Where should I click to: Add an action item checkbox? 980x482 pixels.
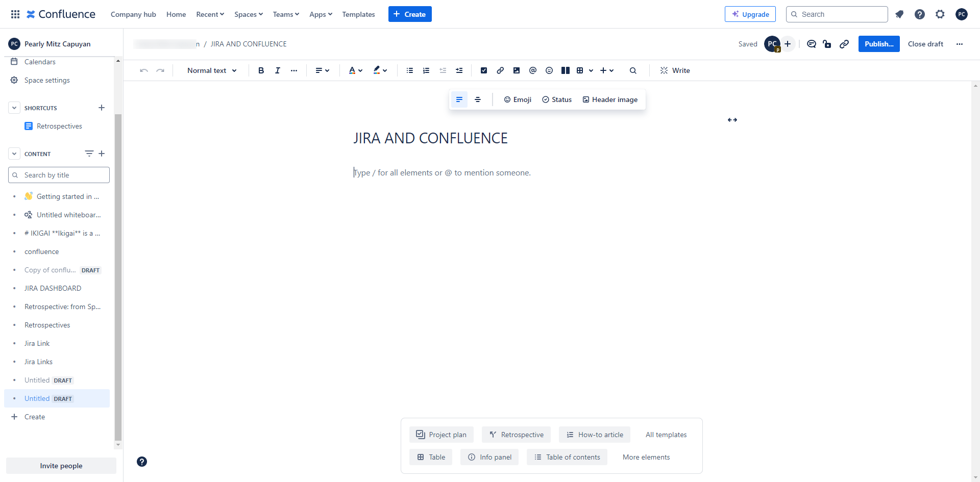point(484,70)
